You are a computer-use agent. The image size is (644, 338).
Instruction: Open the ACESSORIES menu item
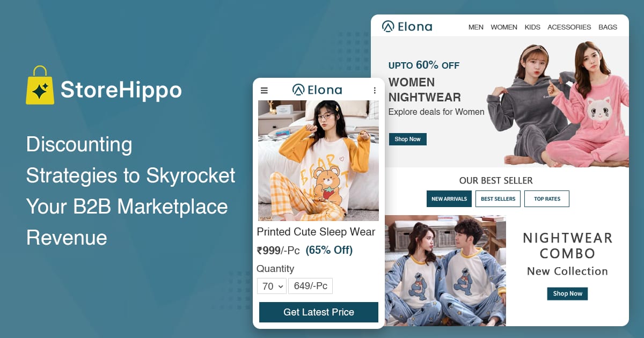[569, 27]
